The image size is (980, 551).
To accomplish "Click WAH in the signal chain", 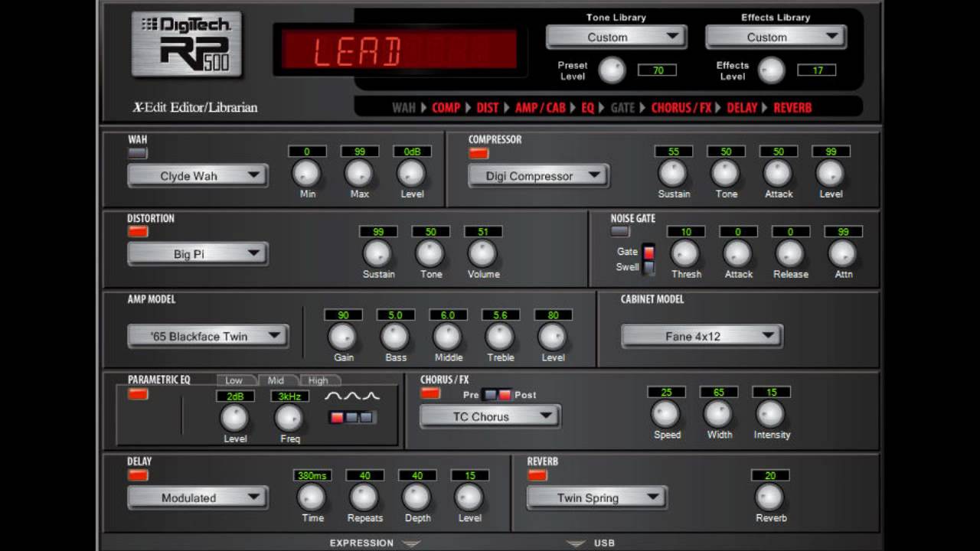I will (x=403, y=108).
